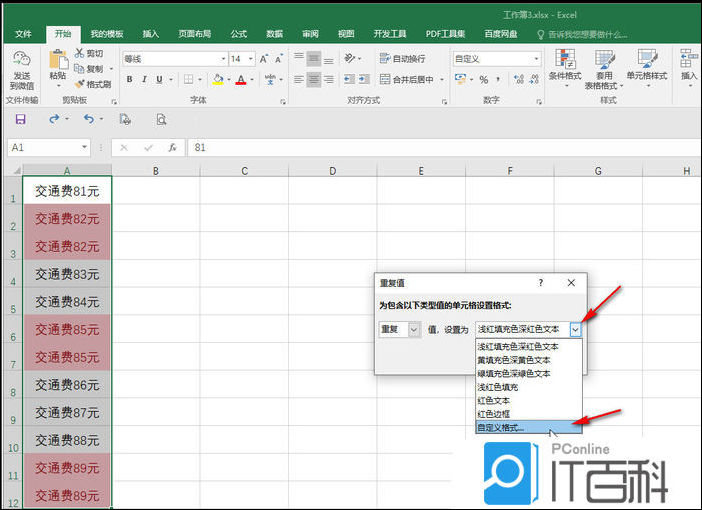Click the Name Box showing A1
Screen dimensions: 702x510
[x=45, y=147]
